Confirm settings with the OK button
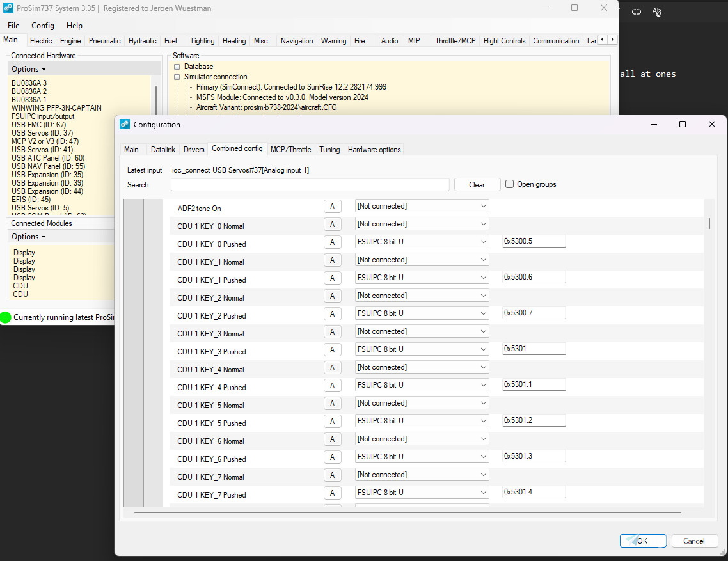The image size is (728, 561). coord(642,541)
